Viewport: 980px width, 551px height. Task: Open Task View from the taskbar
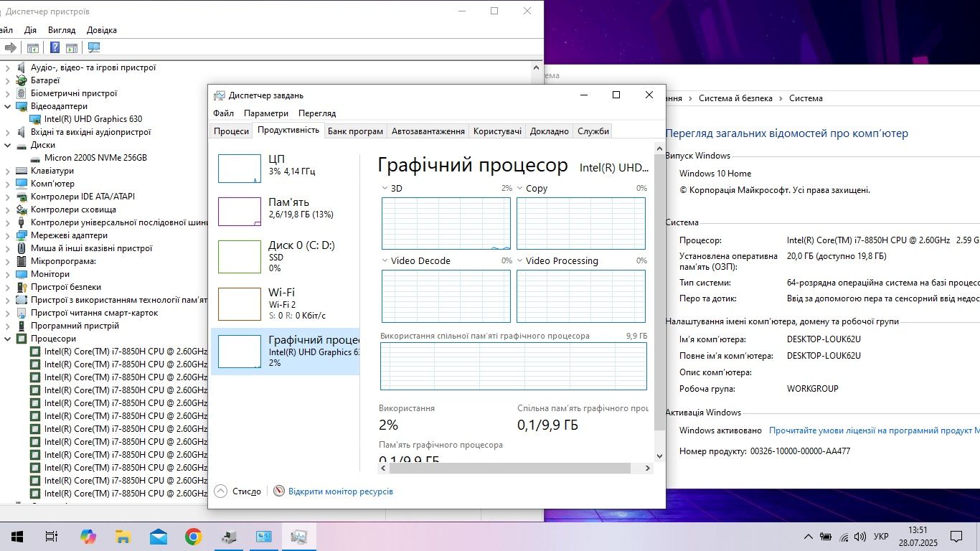pyautogui.click(x=51, y=537)
